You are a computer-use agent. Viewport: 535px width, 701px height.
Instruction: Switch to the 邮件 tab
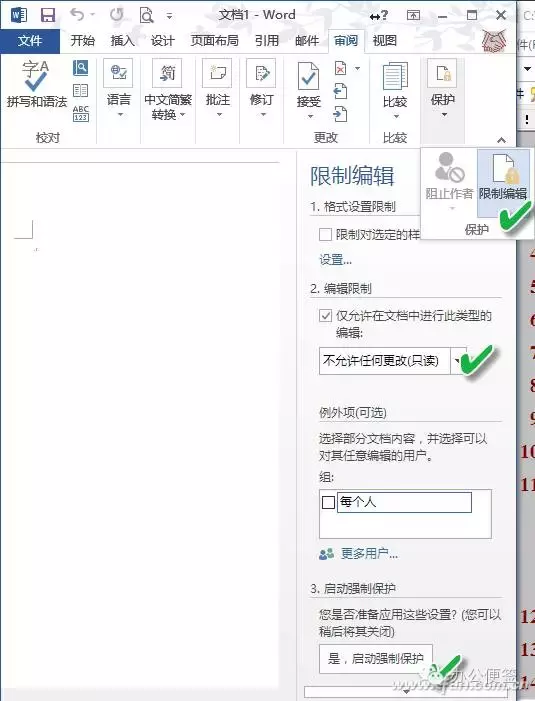(307, 41)
